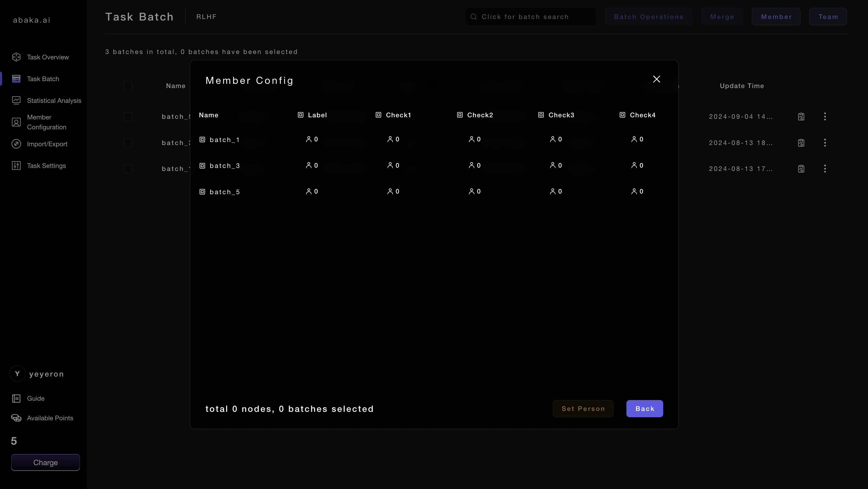868x489 pixels.
Task: Click the Import/Export icon in sidebar
Action: click(16, 144)
